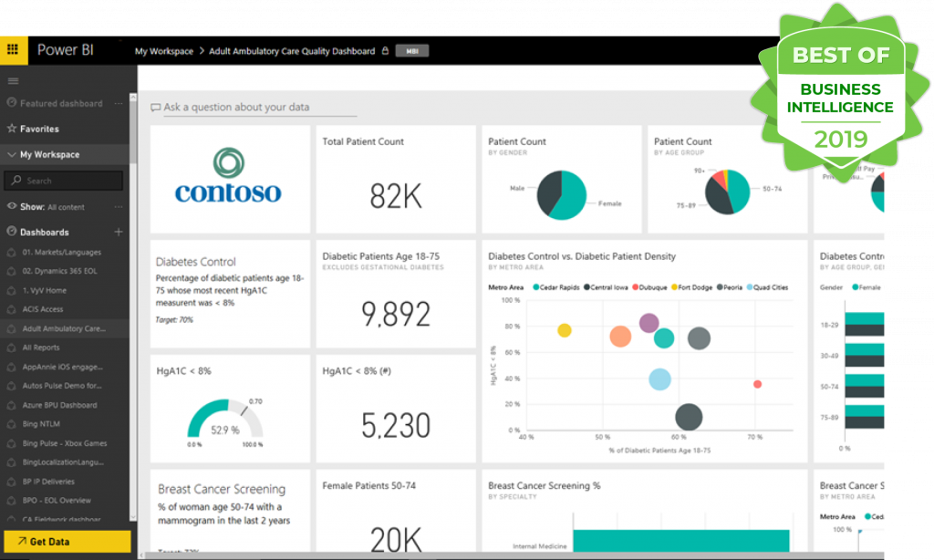Open the Diabetes Control description tile
The image size is (934, 560).
pyautogui.click(x=230, y=294)
